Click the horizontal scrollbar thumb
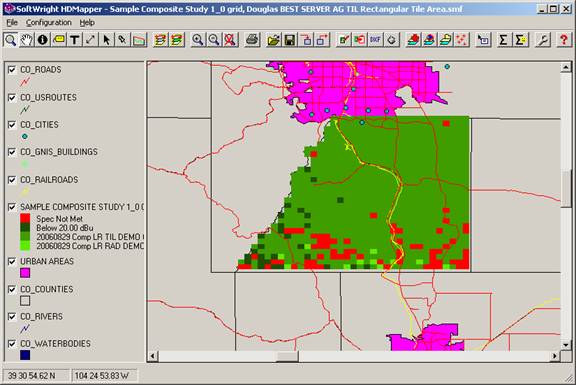576x385 pixels. (x=287, y=356)
